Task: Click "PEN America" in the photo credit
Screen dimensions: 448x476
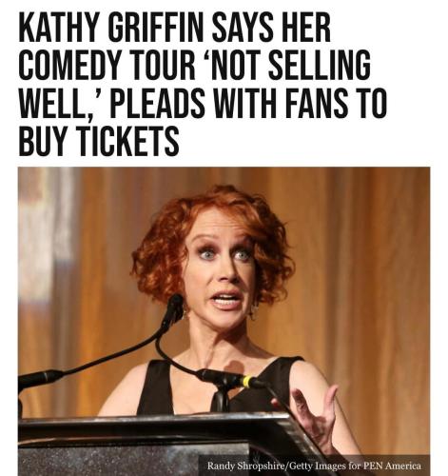Action: coord(392,466)
